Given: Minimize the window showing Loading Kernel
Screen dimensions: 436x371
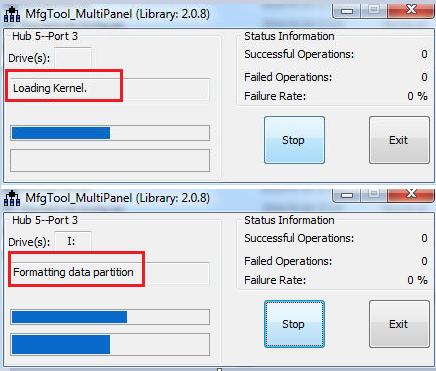Looking at the screenshot, I should pyautogui.click(x=347, y=11).
